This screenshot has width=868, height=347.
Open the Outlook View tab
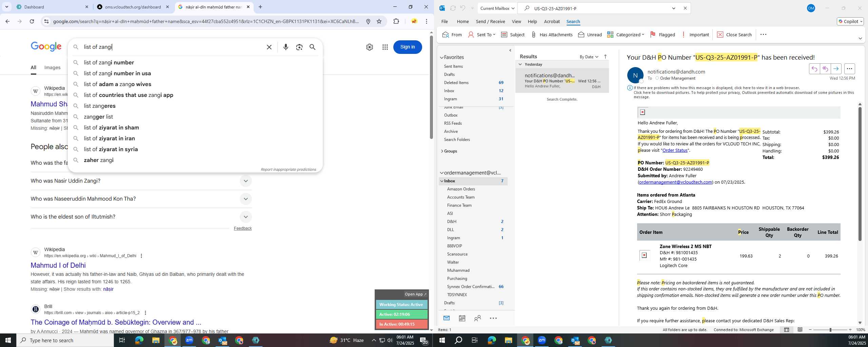tap(516, 21)
